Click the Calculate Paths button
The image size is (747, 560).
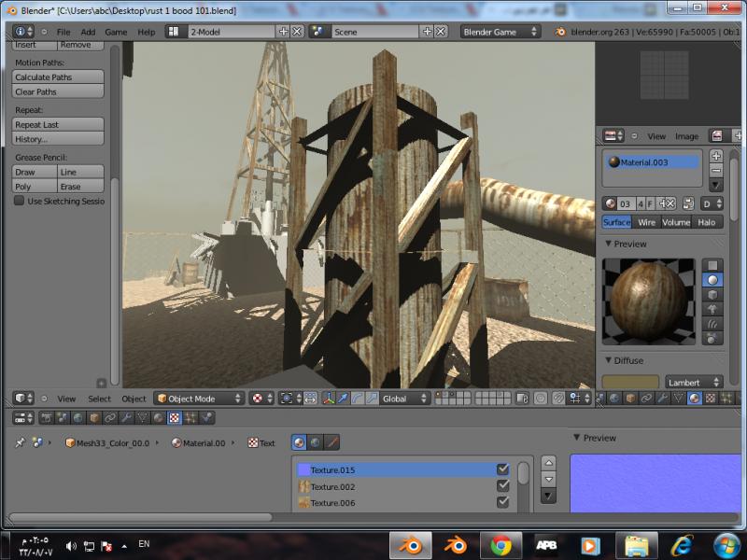click(x=57, y=77)
